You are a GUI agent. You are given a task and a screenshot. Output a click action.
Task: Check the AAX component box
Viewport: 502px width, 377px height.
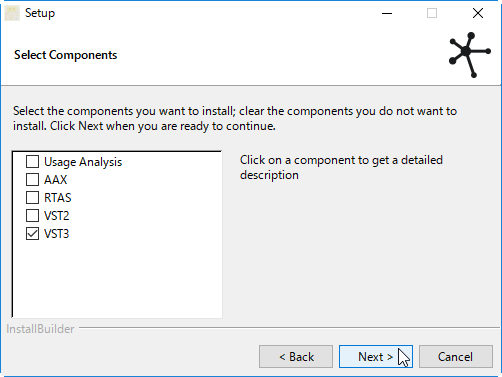[x=32, y=180]
